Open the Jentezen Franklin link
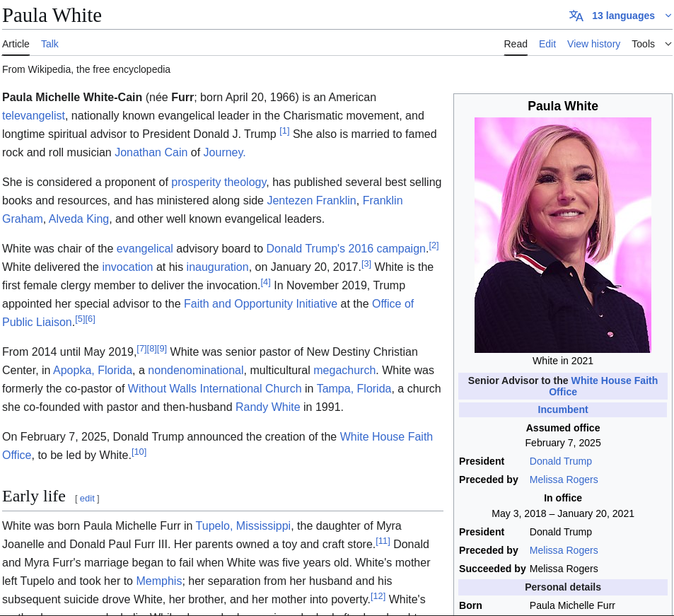Screen dimensions: 674x616 (x=312, y=200)
